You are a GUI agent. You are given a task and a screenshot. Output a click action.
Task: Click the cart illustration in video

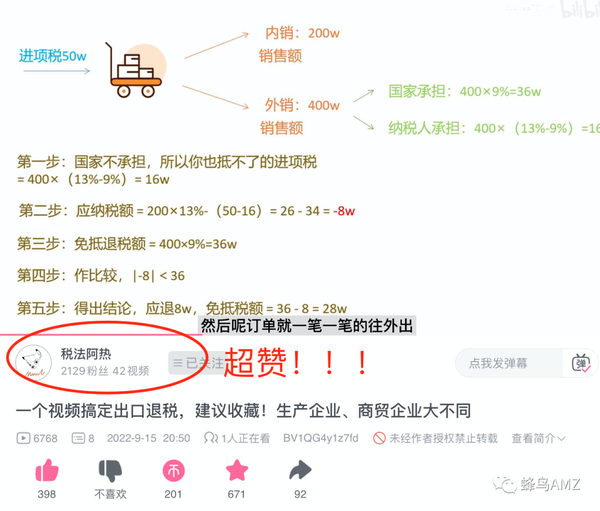(135, 70)
